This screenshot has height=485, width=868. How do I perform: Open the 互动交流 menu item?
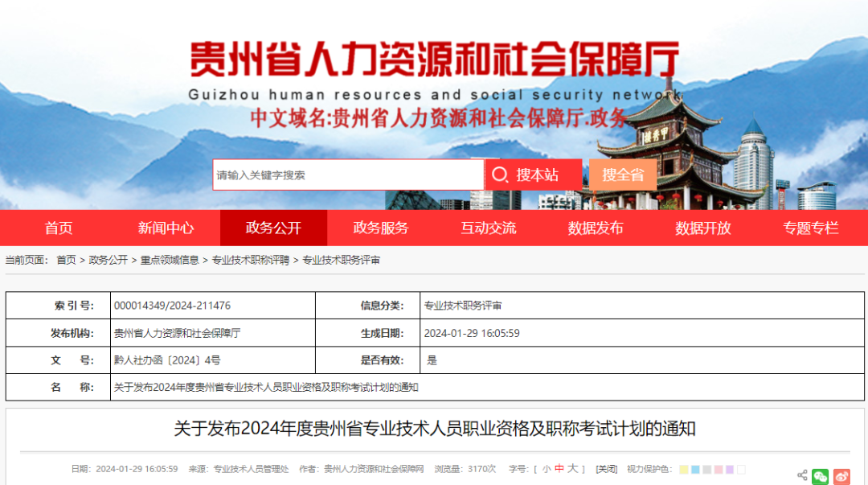pos(491,228)
